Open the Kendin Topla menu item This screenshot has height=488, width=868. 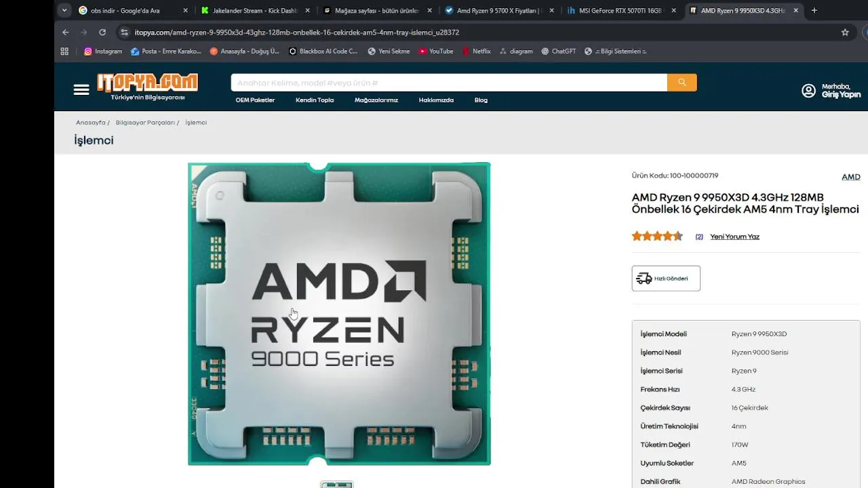pos(315,100)
